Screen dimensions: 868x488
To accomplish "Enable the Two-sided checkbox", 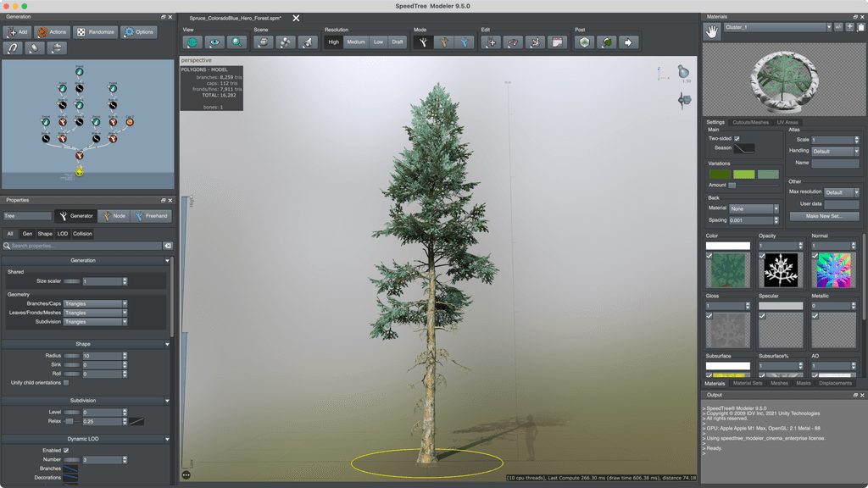I will (x=736, y=138).
